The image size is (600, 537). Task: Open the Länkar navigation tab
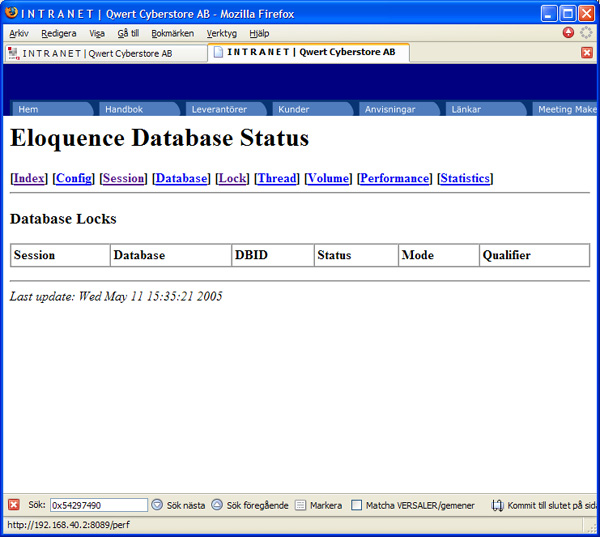[486, 109]
